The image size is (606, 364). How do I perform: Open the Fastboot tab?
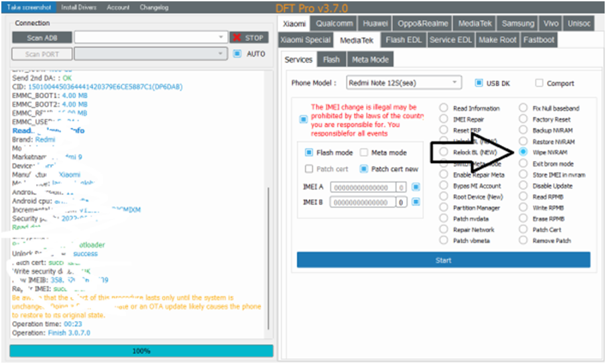click(x=539, y=40)
